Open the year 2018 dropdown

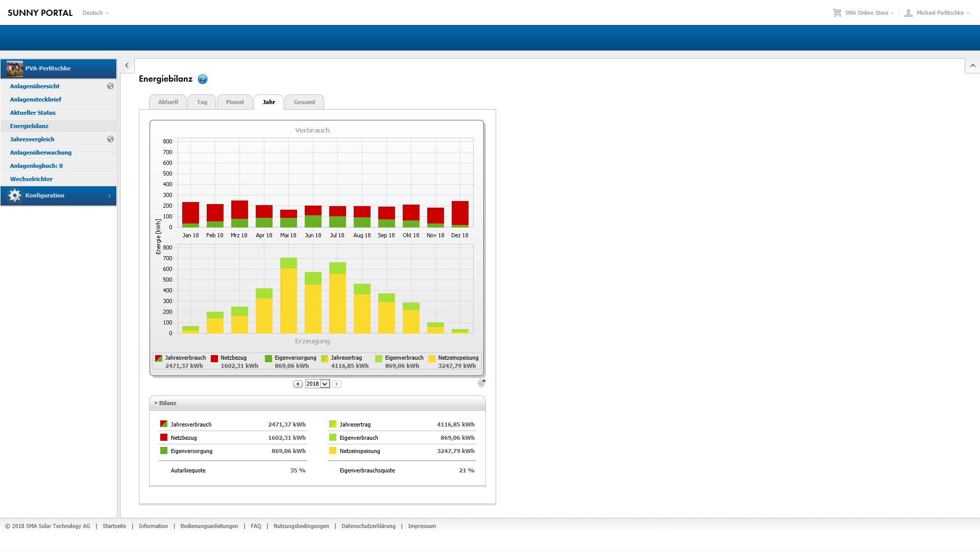click(x=317, y=384)
